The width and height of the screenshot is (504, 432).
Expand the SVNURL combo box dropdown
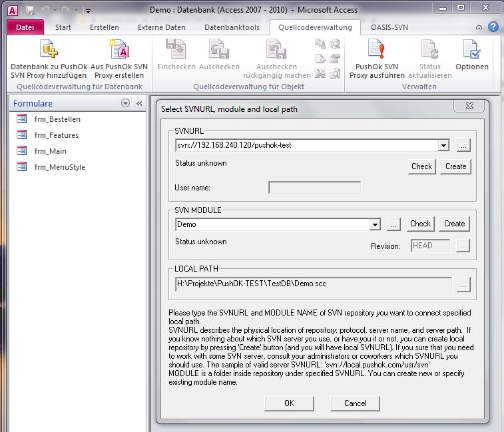(443, 145)
